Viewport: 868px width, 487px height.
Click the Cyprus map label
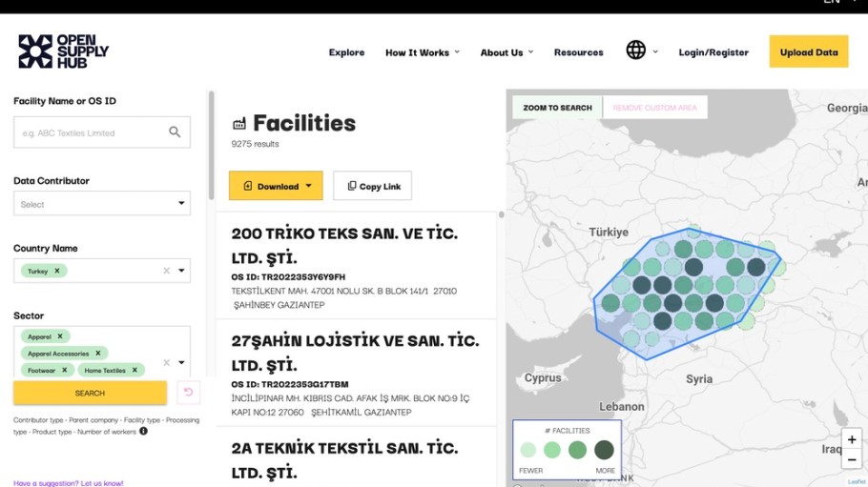click(x=543, y=378)
